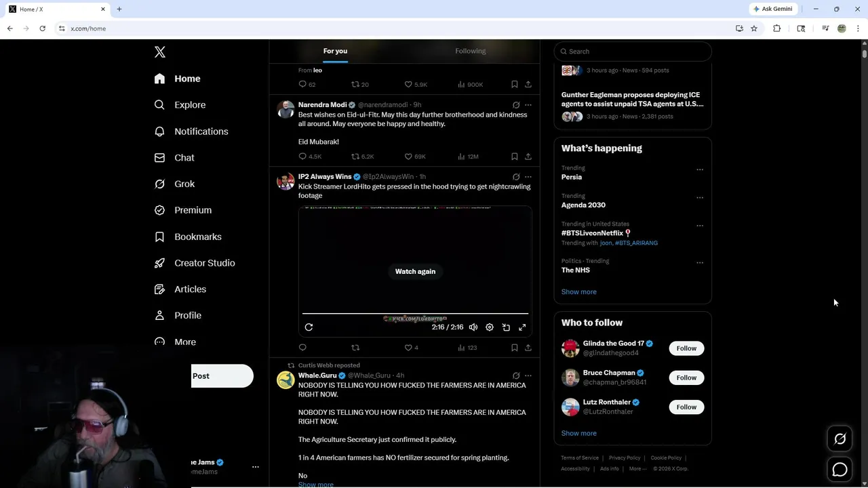Screen dimensions: 868x488
Task: Open the floating Grok button
Action: (x=840, y=439)
